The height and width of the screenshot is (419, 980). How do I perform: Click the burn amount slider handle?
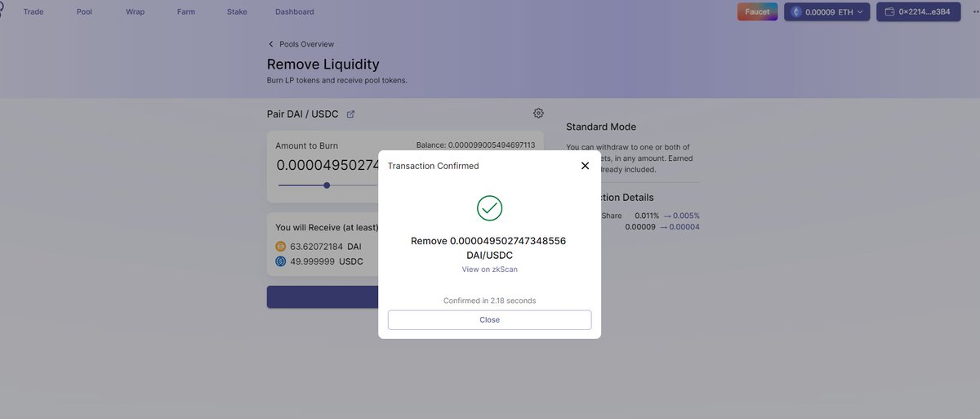coord(327,185)
